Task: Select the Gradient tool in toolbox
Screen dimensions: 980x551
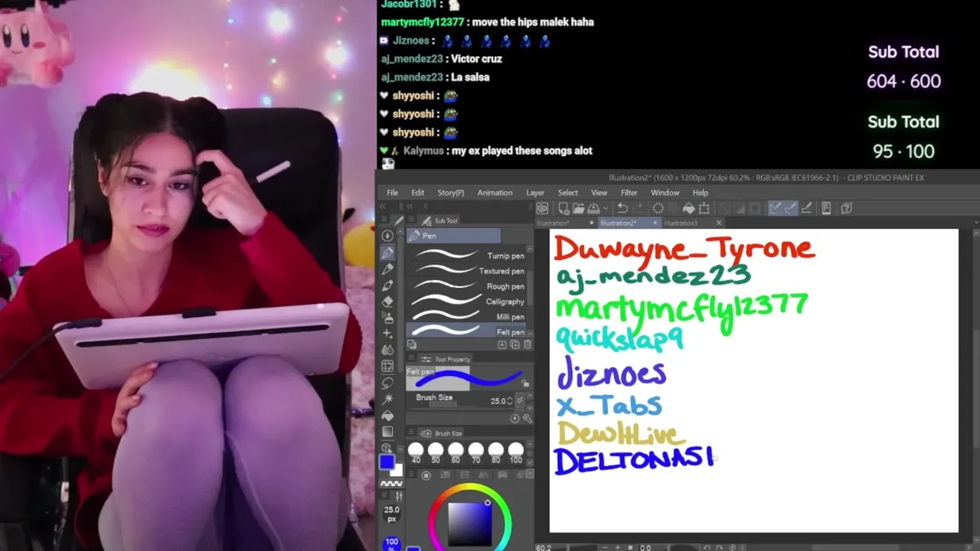Action: click(387, 432)
